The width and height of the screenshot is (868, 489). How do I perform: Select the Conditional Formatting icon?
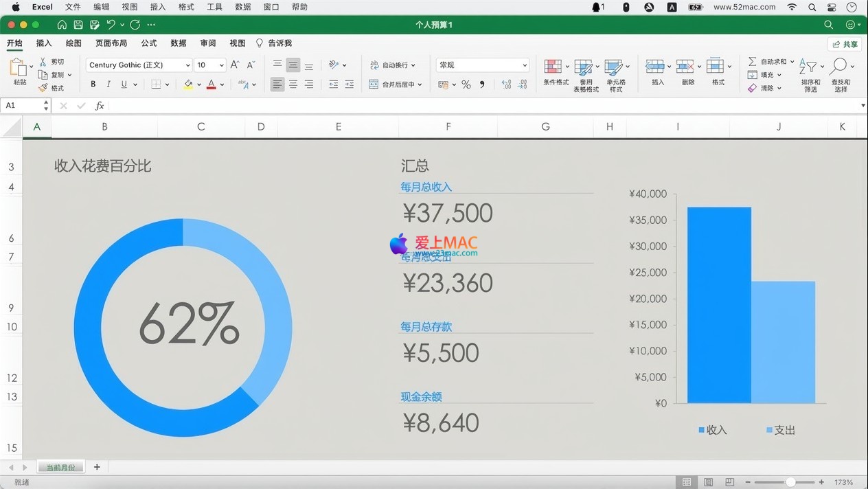coord(553,67)
